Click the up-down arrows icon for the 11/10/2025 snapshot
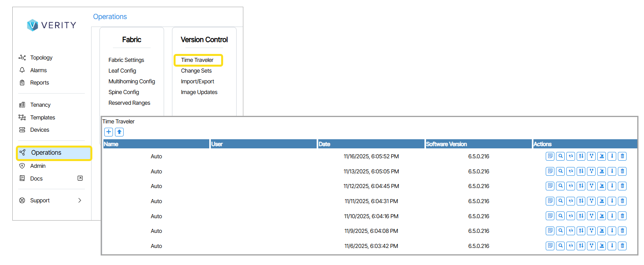Screen dimensions: 644x265 (581, 216)
